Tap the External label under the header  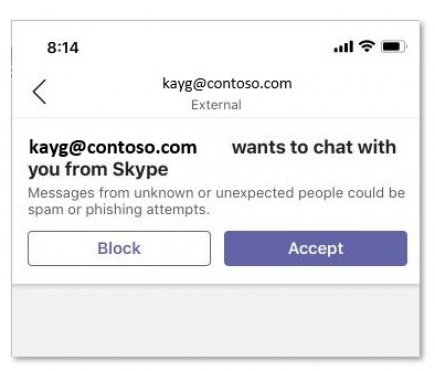(x=216, y=105)
